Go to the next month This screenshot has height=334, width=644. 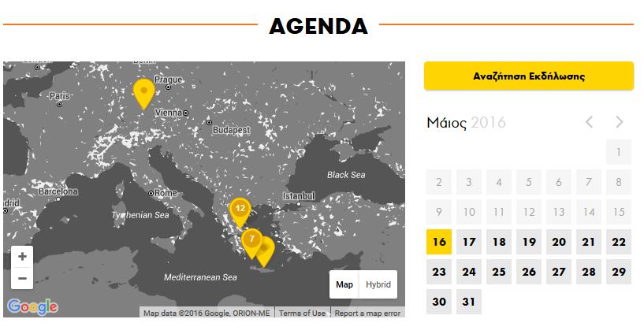tap(620, 122)
